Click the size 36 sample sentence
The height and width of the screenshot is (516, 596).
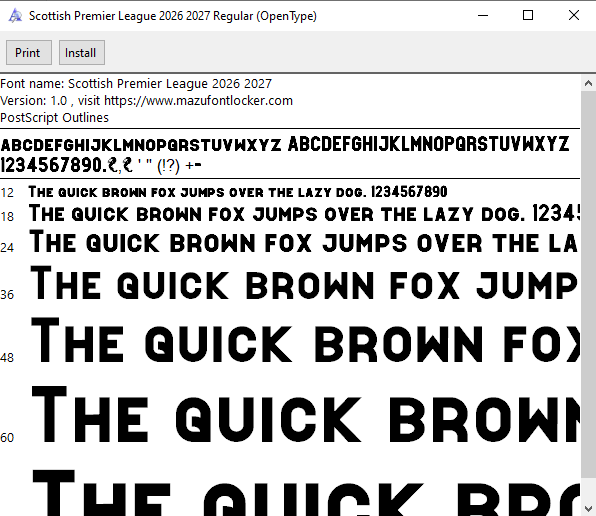(x=304, y=284)
